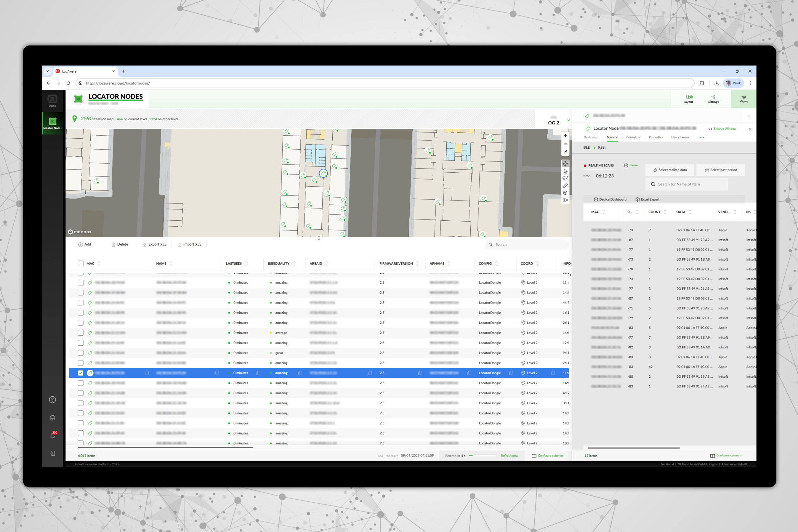Viewport: 798px width, 532px height.
Task: Switch to the Properties tab
Action: [656, 137]
